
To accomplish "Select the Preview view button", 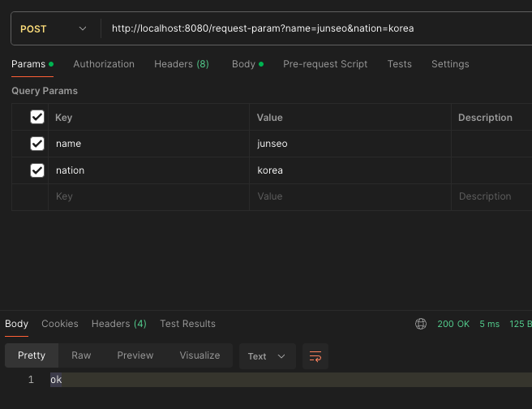I will click(135, 355).
